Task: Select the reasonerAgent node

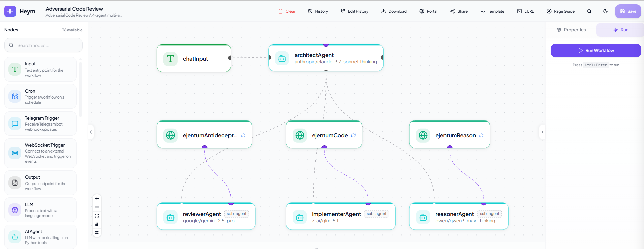Action: point(459,217)
